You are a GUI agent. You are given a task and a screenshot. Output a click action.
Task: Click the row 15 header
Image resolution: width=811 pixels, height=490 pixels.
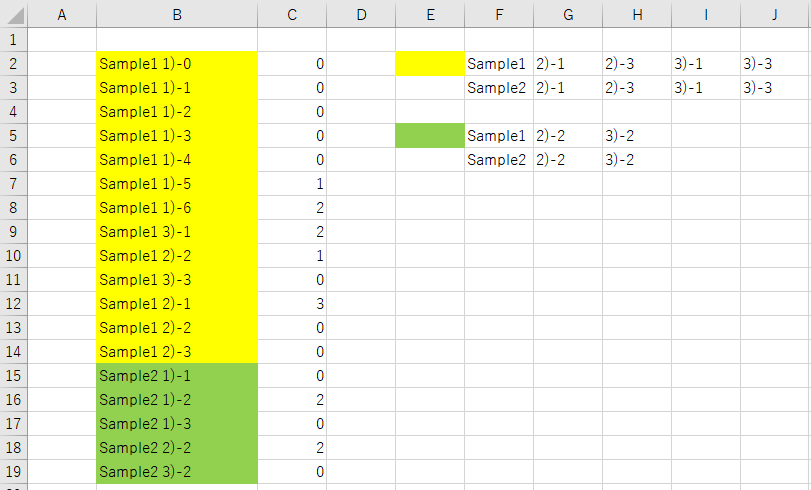click(x=13, y=376)
